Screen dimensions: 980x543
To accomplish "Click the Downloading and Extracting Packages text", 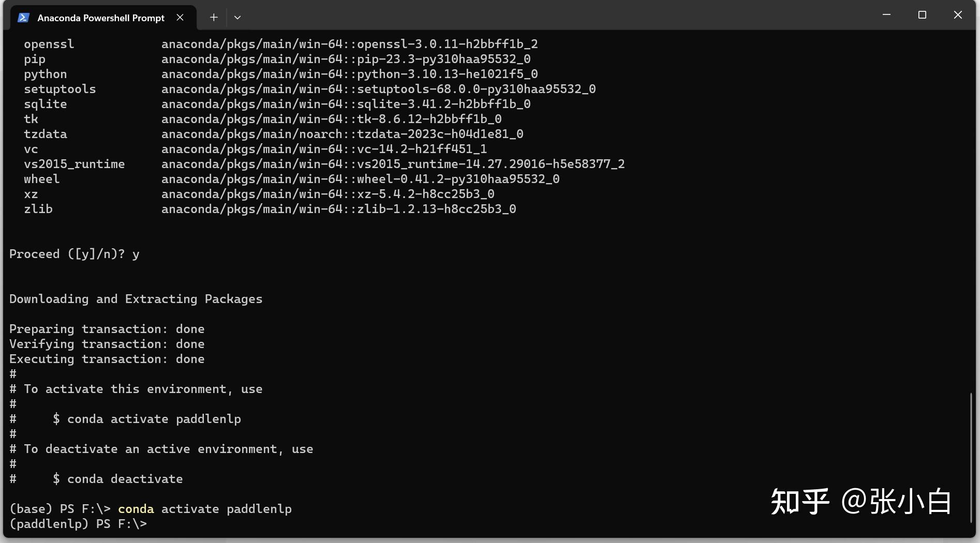I will click(135, 299).
